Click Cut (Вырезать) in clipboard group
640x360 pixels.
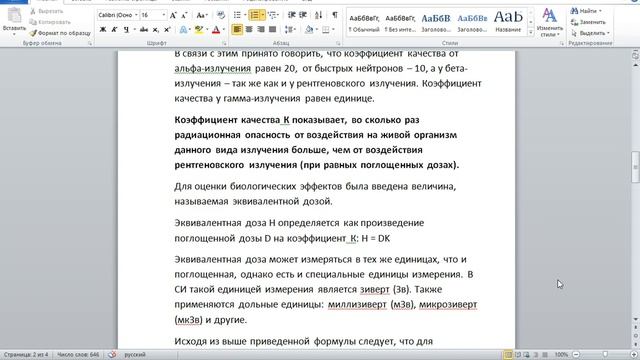point(47,11)
